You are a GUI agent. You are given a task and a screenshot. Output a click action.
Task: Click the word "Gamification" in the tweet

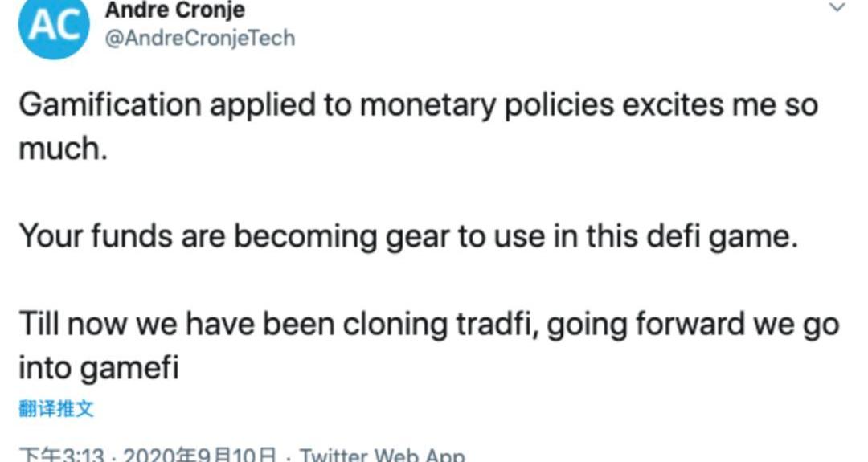pos(109,105)
